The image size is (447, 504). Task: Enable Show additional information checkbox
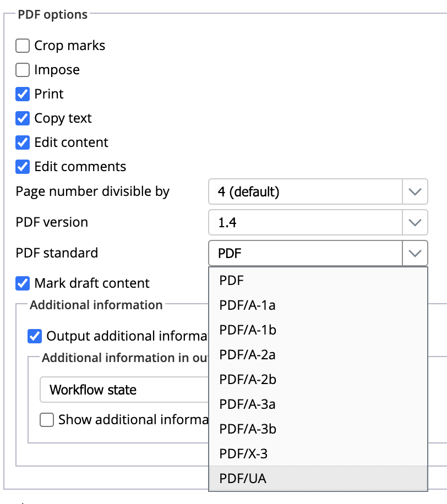(x=47, y=420)
